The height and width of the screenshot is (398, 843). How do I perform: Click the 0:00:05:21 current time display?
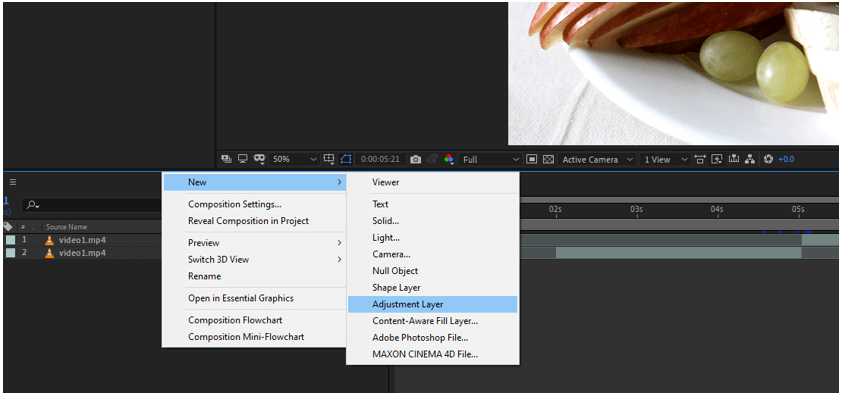pos(380,159)
